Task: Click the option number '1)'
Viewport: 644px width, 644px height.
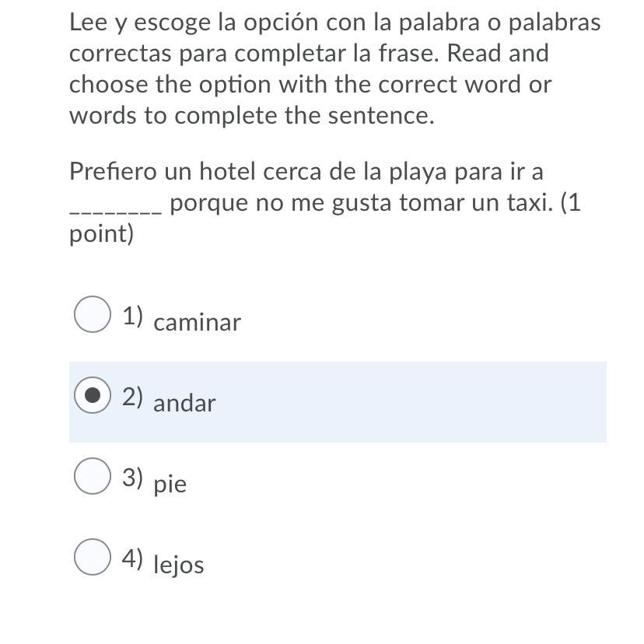Action: pos(133,317)
